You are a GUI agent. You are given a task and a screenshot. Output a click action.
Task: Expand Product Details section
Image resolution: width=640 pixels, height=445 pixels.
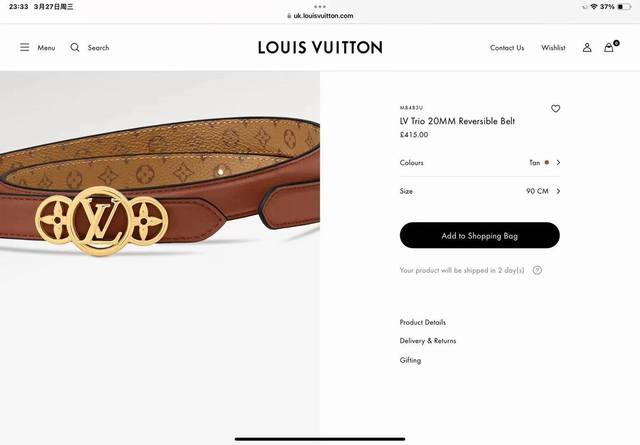(x=422, y=322)
